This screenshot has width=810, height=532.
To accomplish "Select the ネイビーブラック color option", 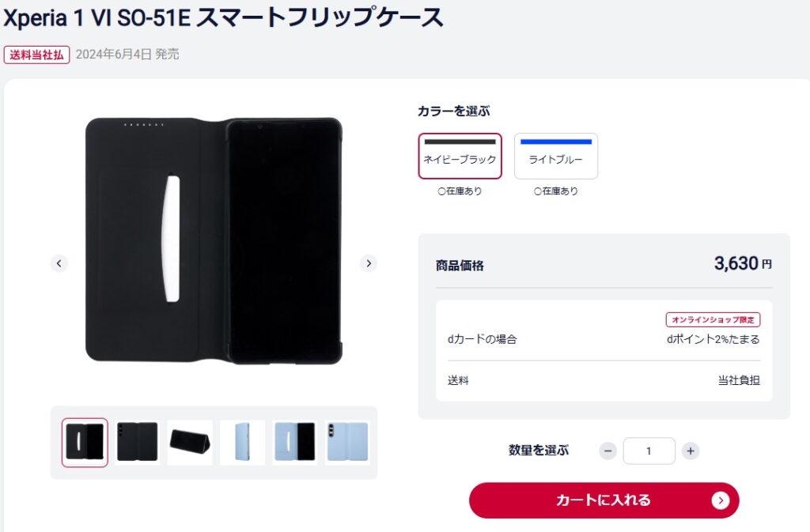I will tap(460, 157).
